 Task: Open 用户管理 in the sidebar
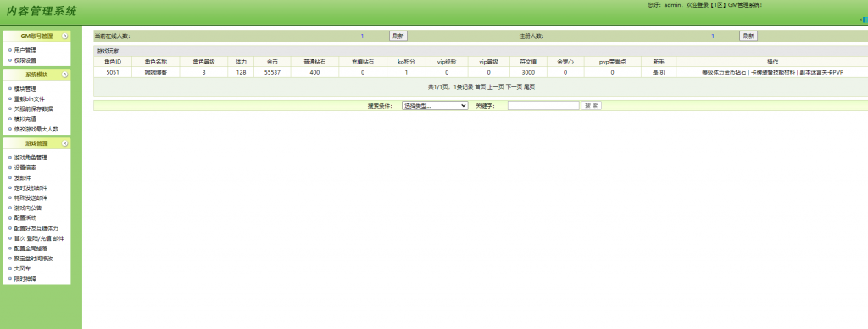point(25,50)
